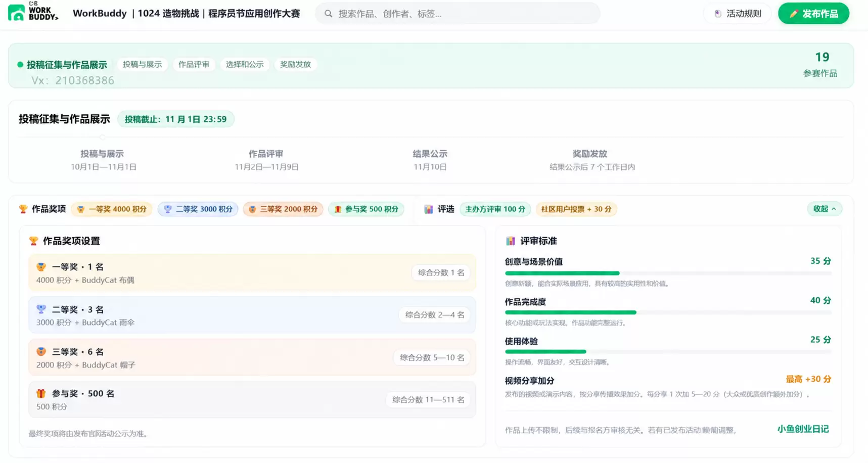Click the 投稿截止 11月1日 23:59 badge

175,119
